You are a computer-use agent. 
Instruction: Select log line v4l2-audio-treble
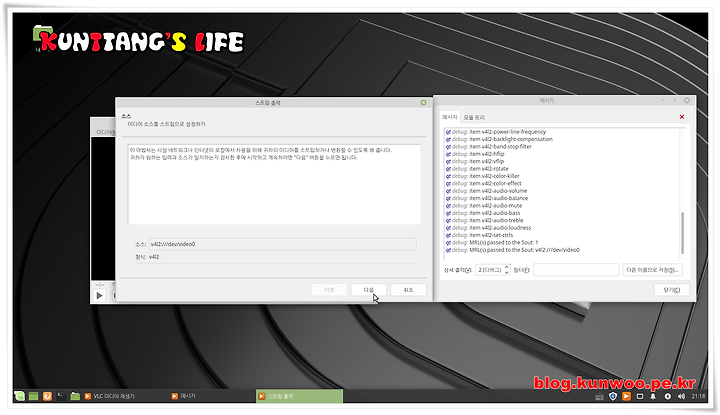tap(485, 220)
